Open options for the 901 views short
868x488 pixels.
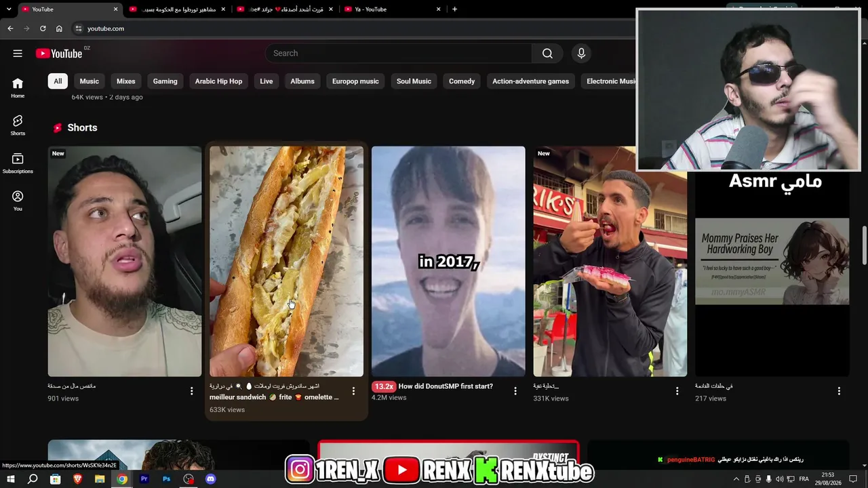coord(192,391)
